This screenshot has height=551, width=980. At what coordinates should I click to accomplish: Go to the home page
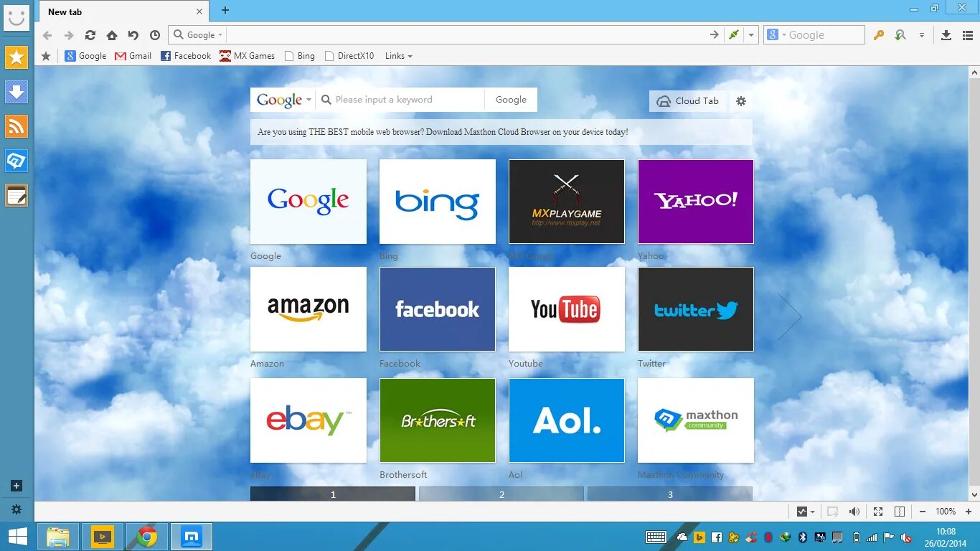[112, 35]
